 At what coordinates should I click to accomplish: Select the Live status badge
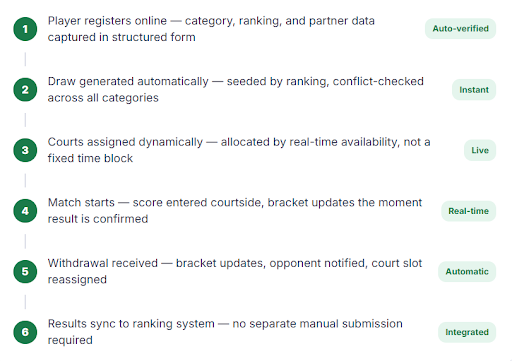(x=480, y=150)
